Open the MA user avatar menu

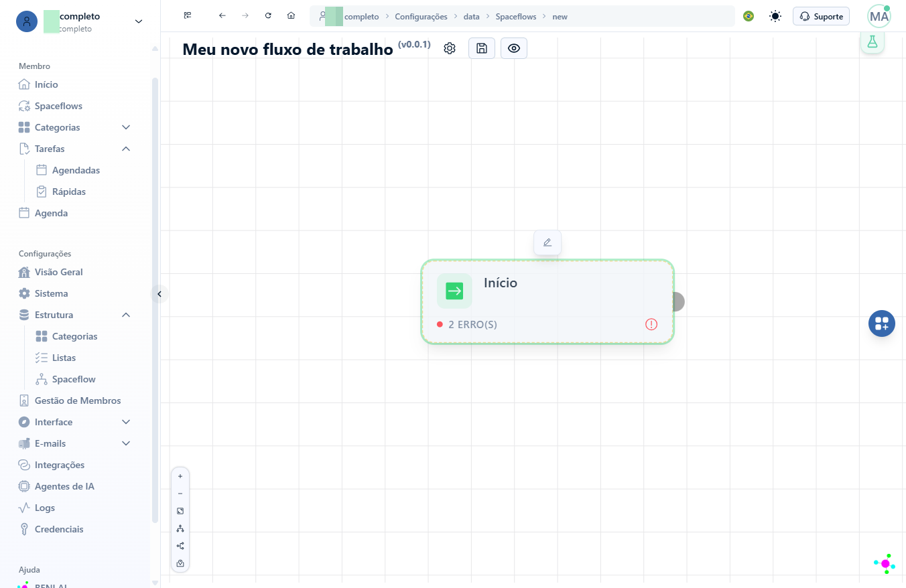click(x=879, y=16)
